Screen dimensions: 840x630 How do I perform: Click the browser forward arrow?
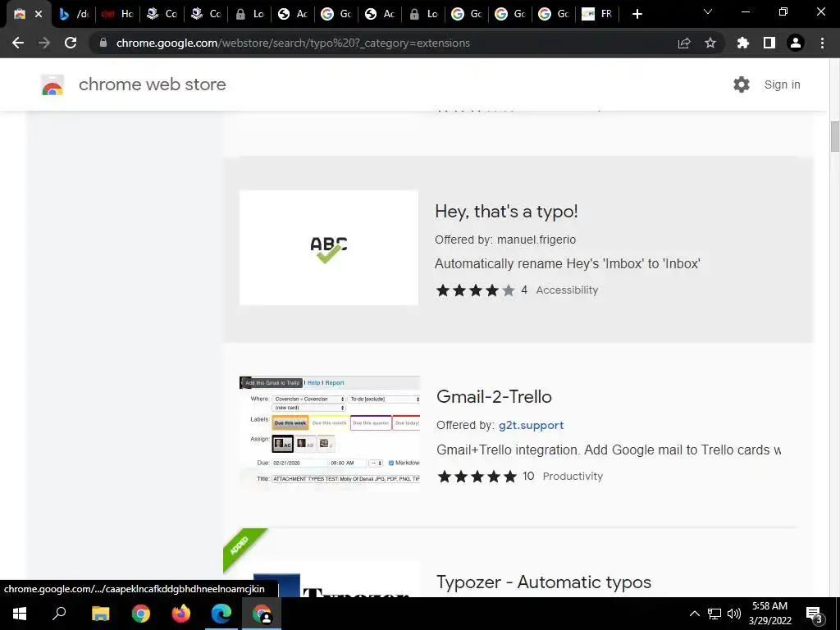point(44,43)
